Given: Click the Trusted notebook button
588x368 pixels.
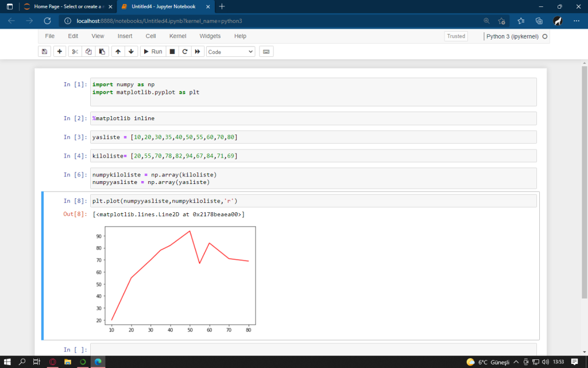Looking at the screenshot, I should coord(455,36).
